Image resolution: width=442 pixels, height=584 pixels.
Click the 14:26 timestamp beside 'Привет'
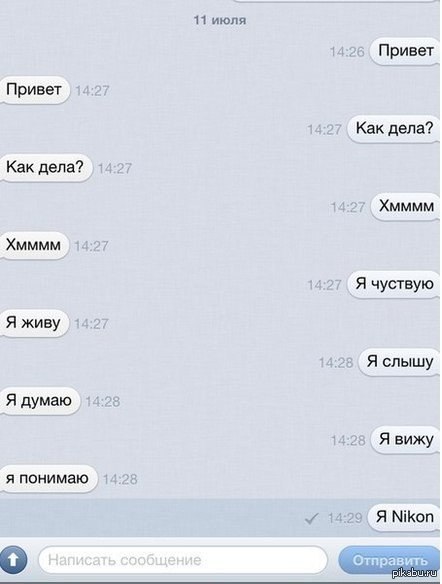point(347,52)
